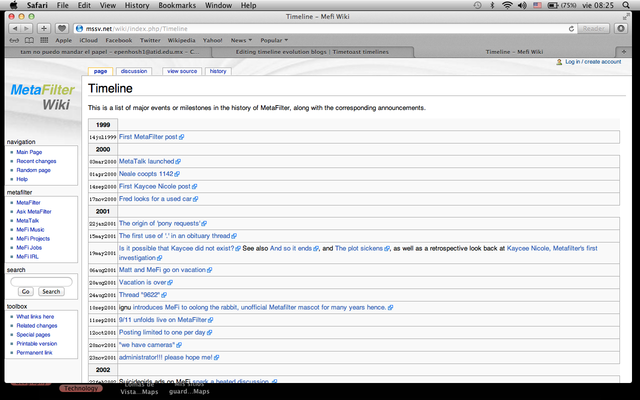
Task: Open MeFi Music sidebar link
Action: tap(30, 229)
